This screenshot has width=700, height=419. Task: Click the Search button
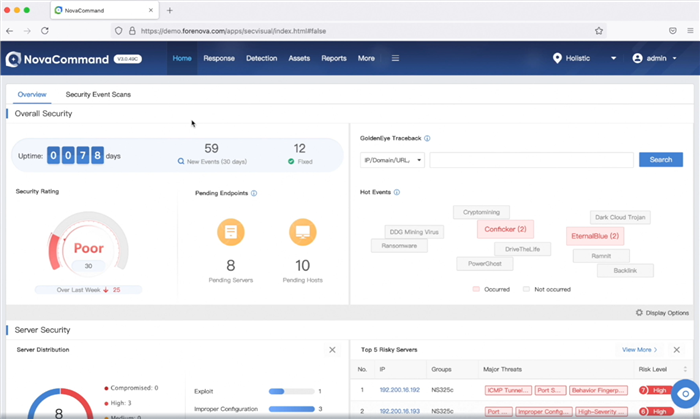pyautogui.click(x=661, y=160)
